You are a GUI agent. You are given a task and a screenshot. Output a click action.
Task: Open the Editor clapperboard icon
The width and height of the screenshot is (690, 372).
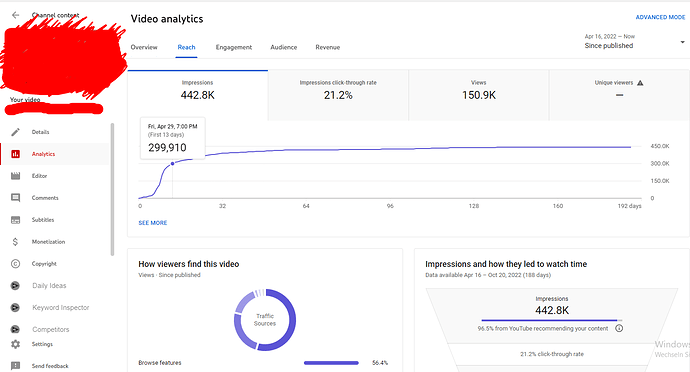[x=15, y=176]
